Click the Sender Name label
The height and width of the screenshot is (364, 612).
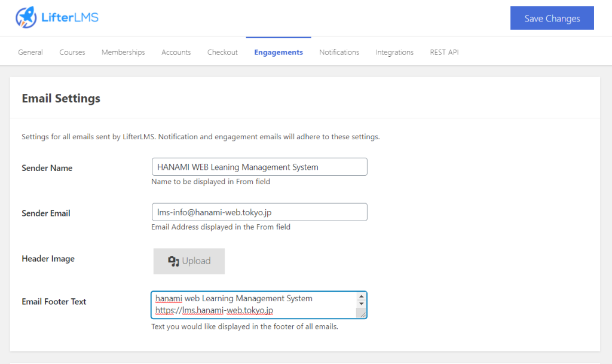[47, 168]
